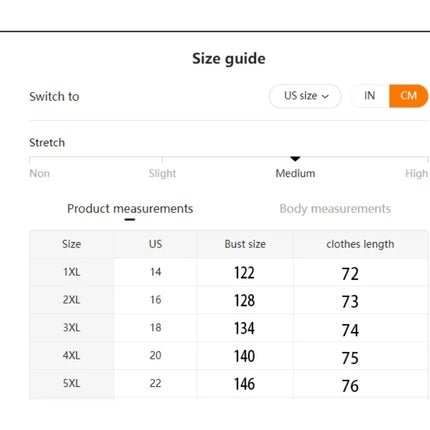The width and height of the screenshot is (430, 430).
Task: Switch units to IN
Action: (x=369, y=96)
